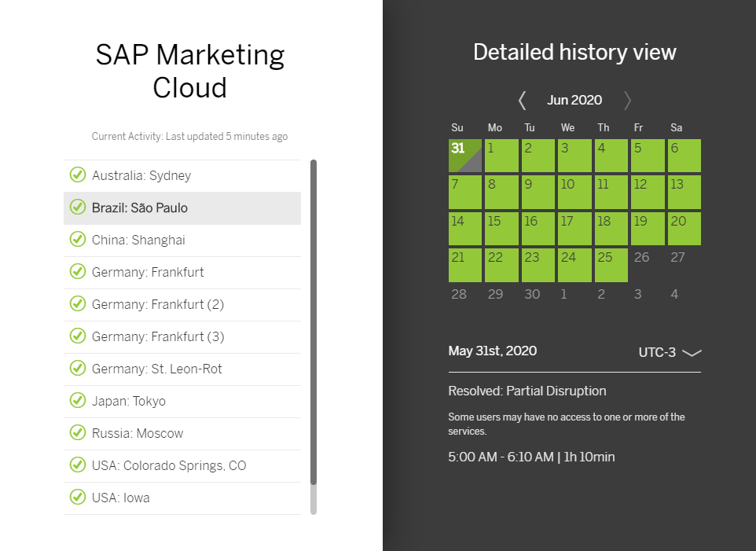Image resolution: width=756 pixels, height=551 pixels.
Task: Select June 8 on the calendar
Action: click(501, 193)
